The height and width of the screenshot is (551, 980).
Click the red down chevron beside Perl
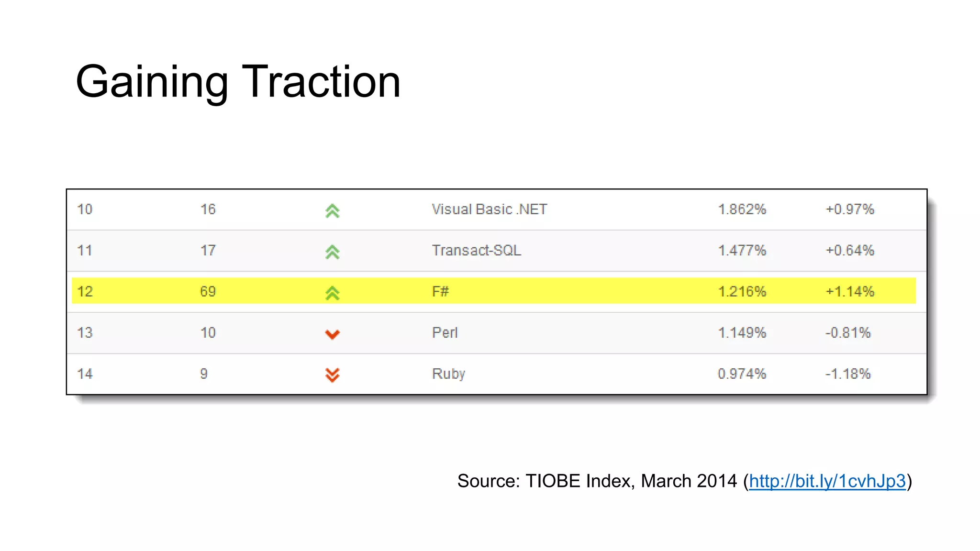(332, 334)
